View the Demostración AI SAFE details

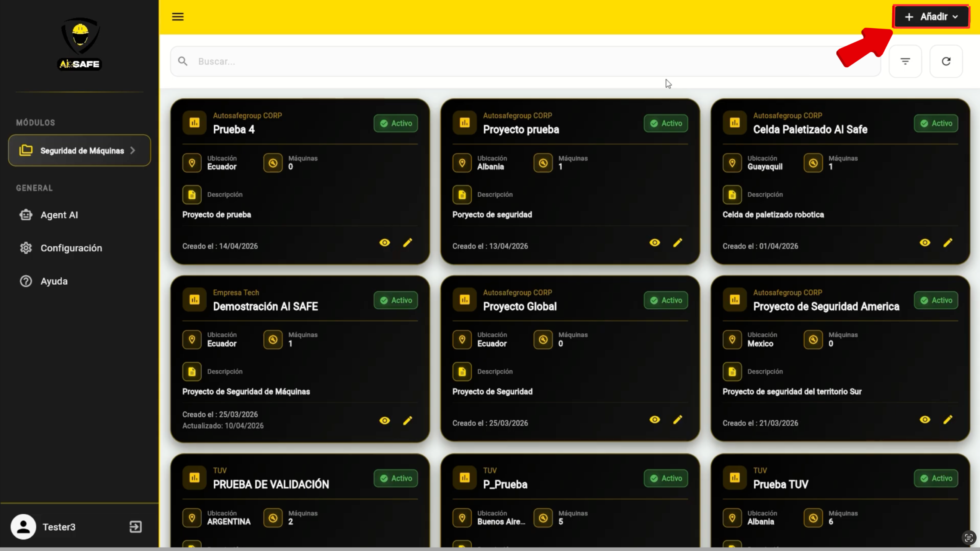coord(385,420)
